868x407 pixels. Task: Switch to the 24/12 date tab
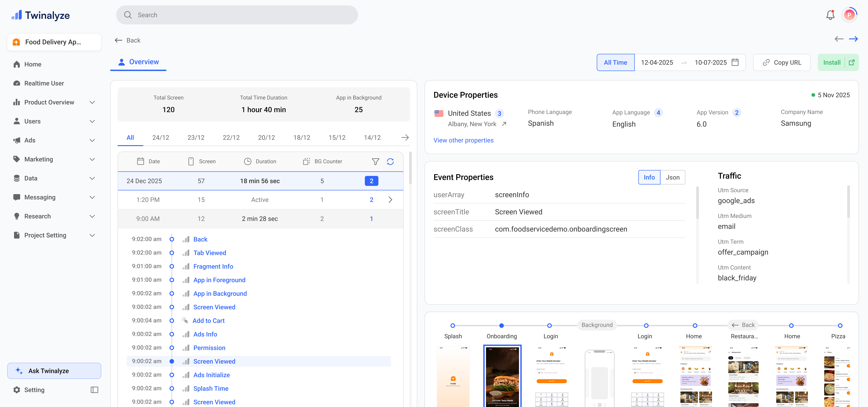click(161, 137)
